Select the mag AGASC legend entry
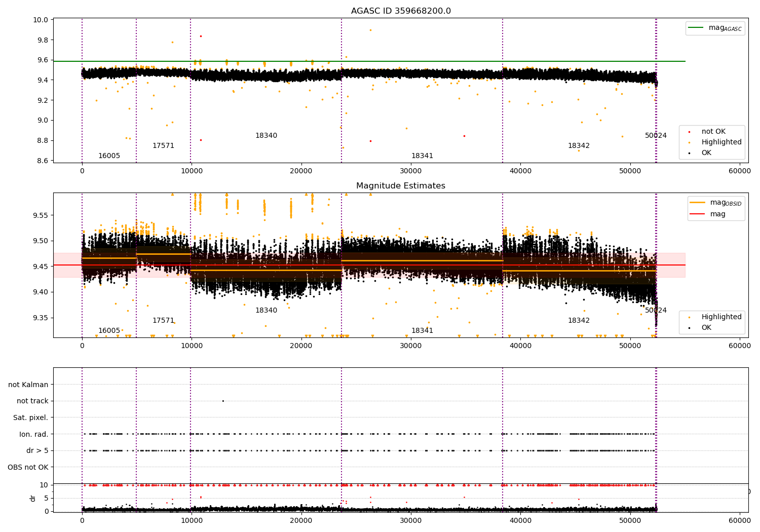 tap(725, 28)
